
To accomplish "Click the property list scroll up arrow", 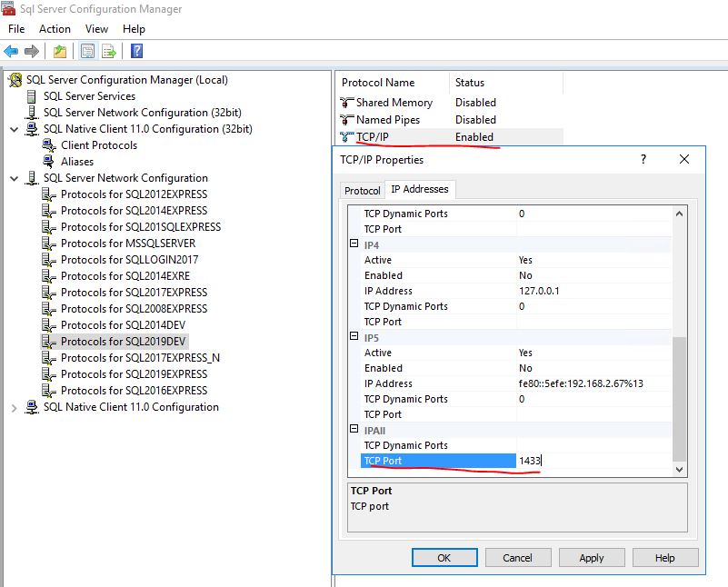I will [x=679, y=214].
